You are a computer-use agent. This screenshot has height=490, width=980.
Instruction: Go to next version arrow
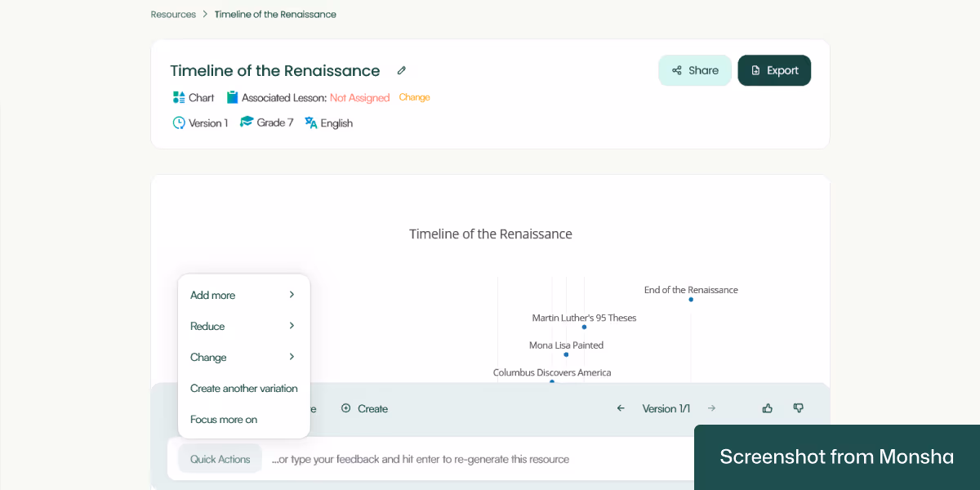pyautogui.click(x=711, y=408)
